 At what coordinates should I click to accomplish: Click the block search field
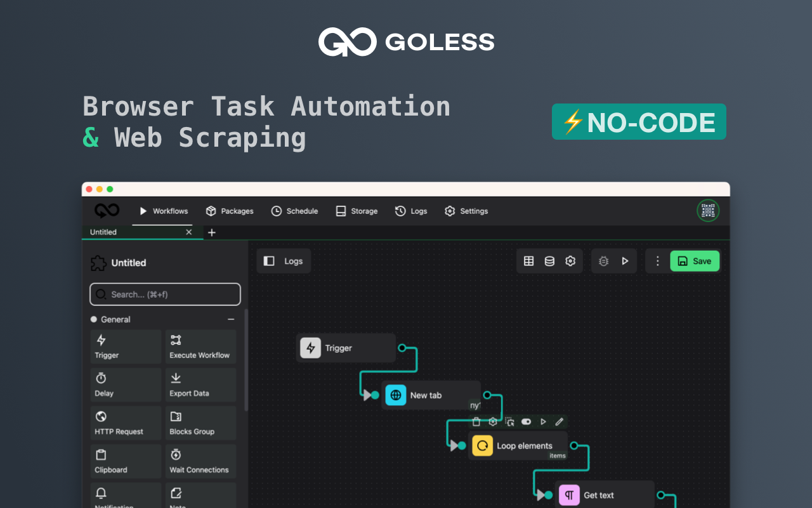(x=165, y=294)
